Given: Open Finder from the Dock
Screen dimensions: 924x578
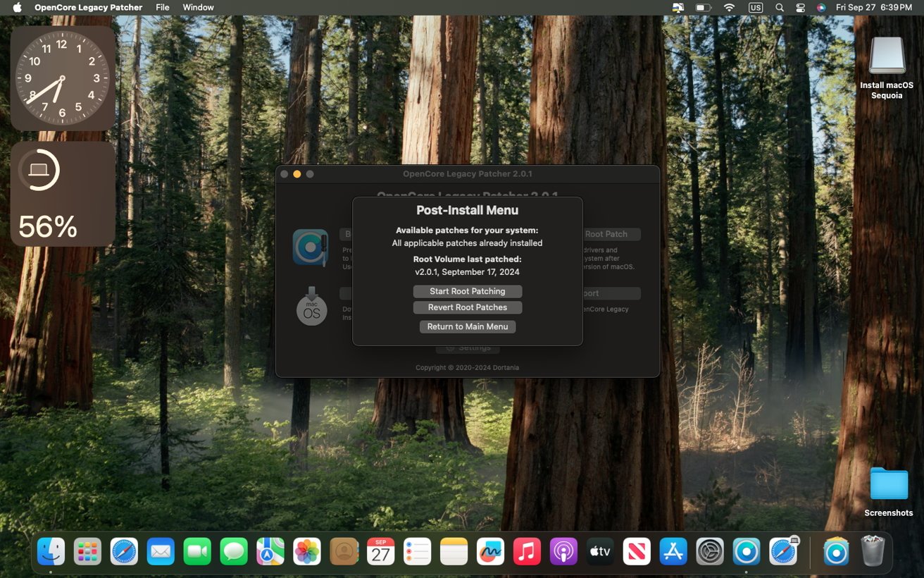Looking at the screenshot, I should [51, 551].
